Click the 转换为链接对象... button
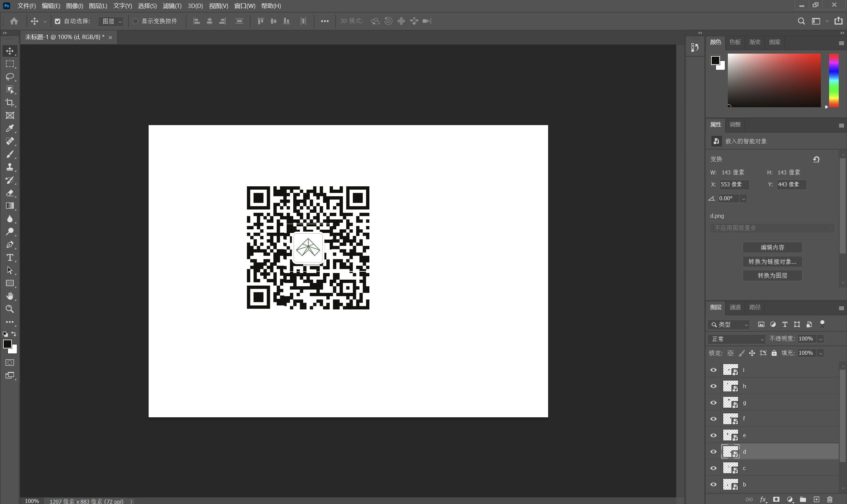 click(772, 261)
